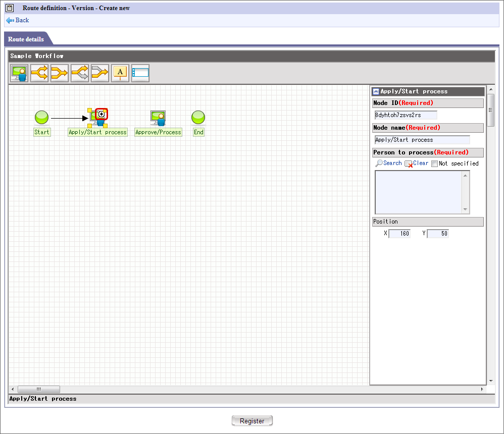Click the Person to process header
Viewport: 504px width, 434px height.
click(x=428, y=152)
